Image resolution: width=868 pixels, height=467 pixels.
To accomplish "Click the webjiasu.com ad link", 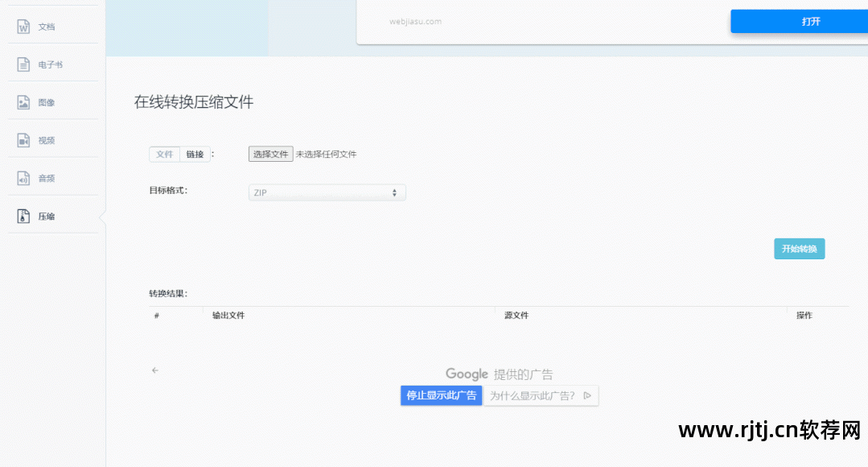I will pos(414,22).
